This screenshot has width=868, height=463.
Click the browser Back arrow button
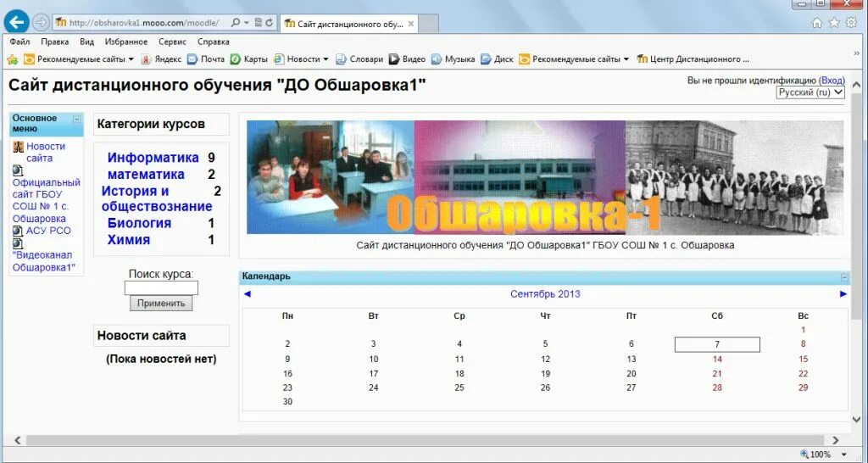(x=17, y=22)
